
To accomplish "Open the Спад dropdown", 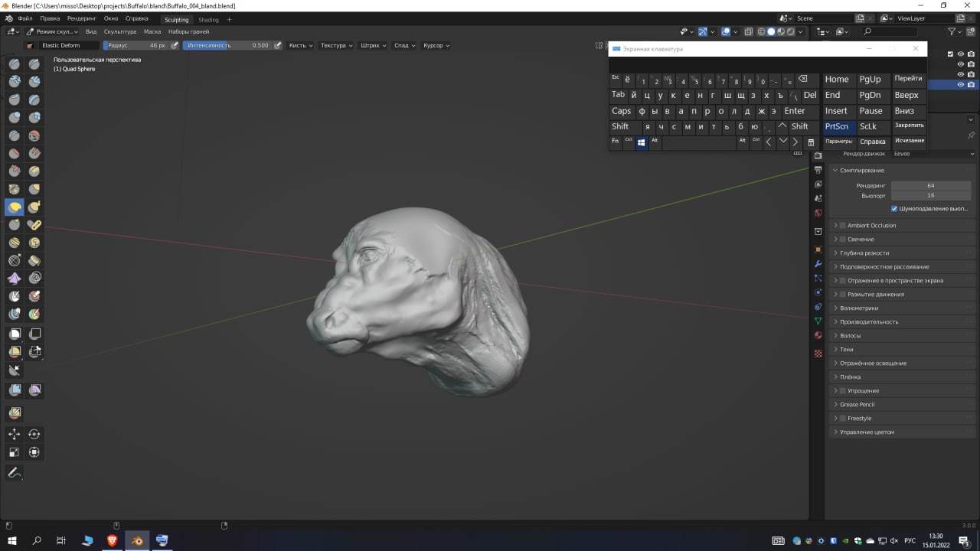I will pos(404,45).
